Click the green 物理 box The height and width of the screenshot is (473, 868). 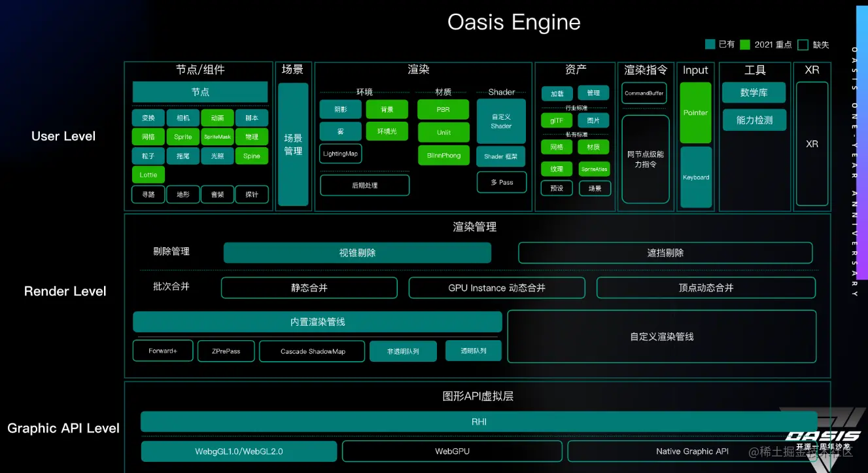point(252,137)
